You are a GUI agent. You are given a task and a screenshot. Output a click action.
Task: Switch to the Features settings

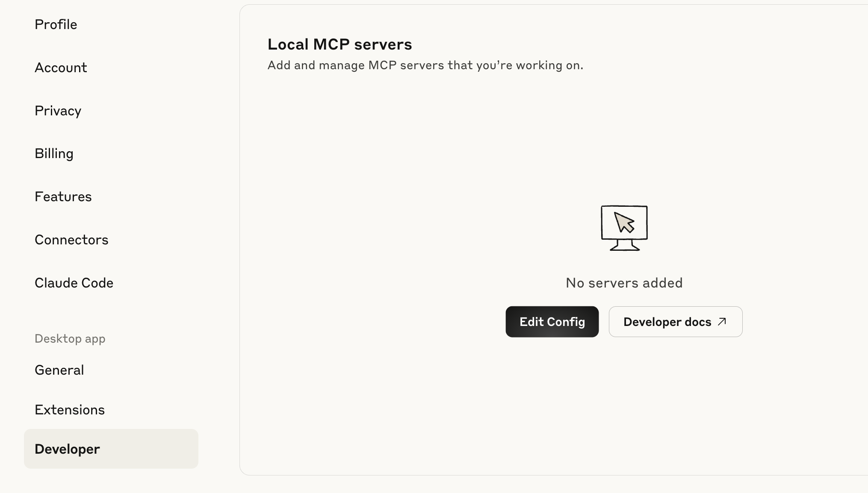click(63, 197)
